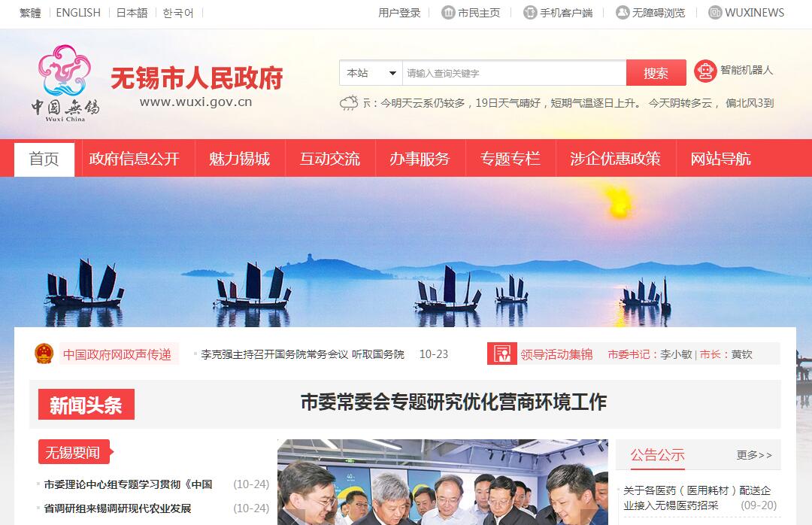Open the 手机客户端 phone icon
The image size is (812, 525).
pos(530,13)
